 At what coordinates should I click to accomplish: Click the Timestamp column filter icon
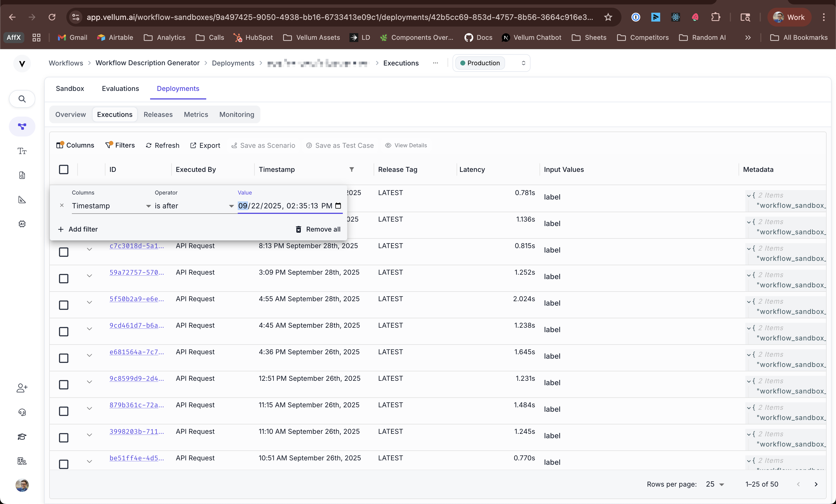pos(351,169)
